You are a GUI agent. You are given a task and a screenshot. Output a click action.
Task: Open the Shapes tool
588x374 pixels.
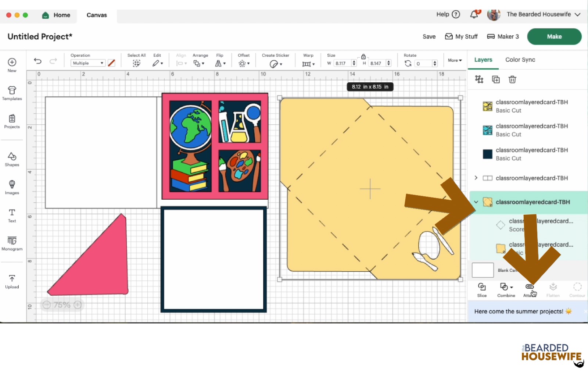pyautogui.click(x=12, y=159)
